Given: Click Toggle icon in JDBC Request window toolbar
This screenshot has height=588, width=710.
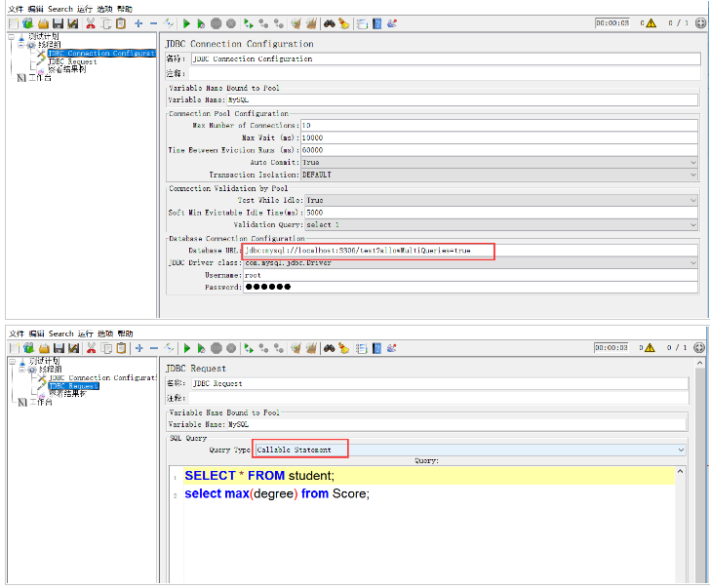Looking at the screenshot, I should pos(169,348).
